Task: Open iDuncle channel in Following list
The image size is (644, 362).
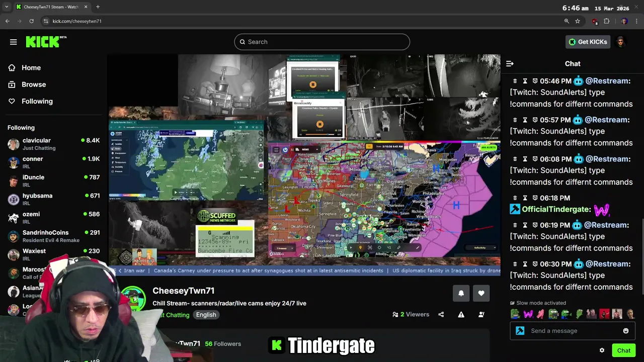Action: pyautogui.click(x=54, y=181)
